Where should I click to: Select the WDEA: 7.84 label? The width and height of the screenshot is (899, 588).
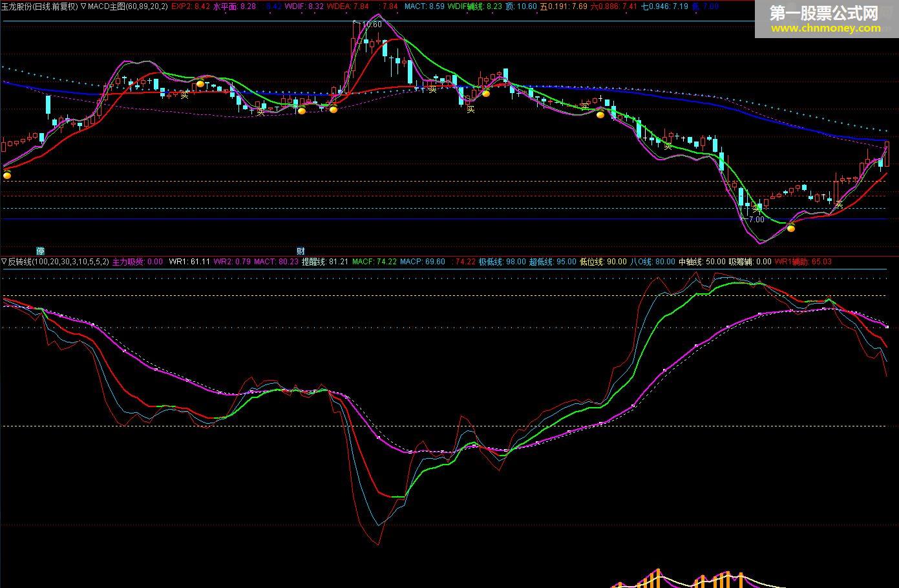click(348, 6)
